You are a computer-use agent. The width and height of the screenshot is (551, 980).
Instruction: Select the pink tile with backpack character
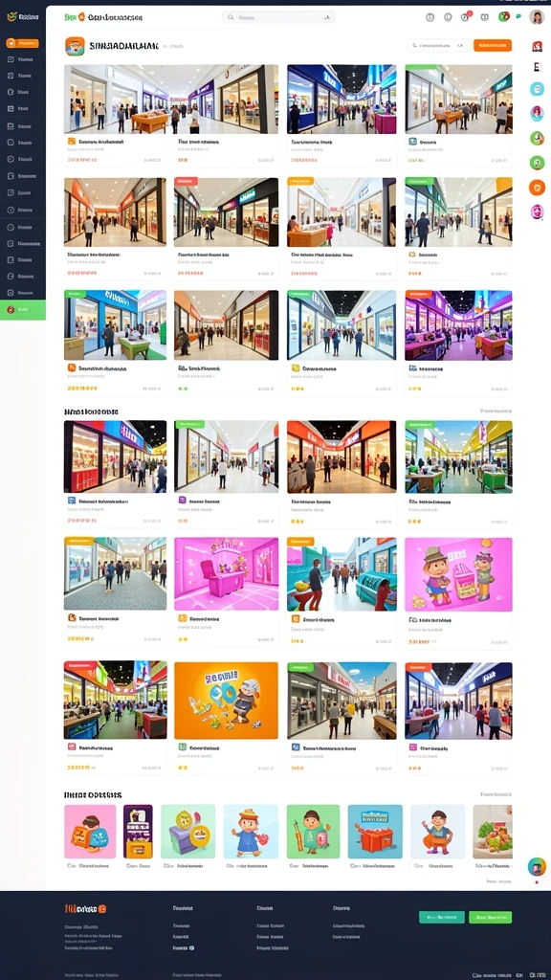coord(90,832)
